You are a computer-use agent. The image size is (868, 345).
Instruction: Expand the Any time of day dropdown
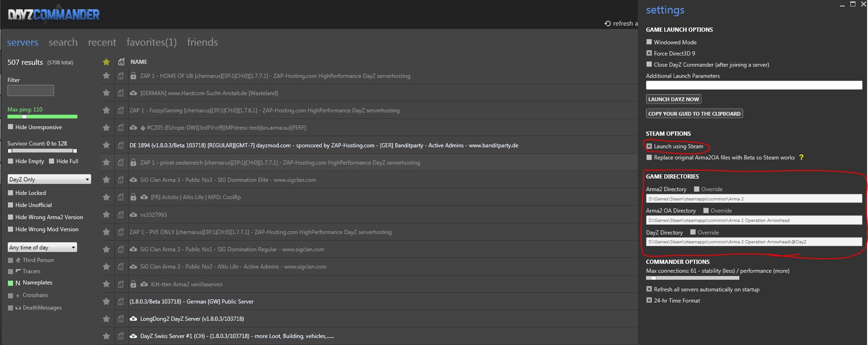tap(42, 248)
